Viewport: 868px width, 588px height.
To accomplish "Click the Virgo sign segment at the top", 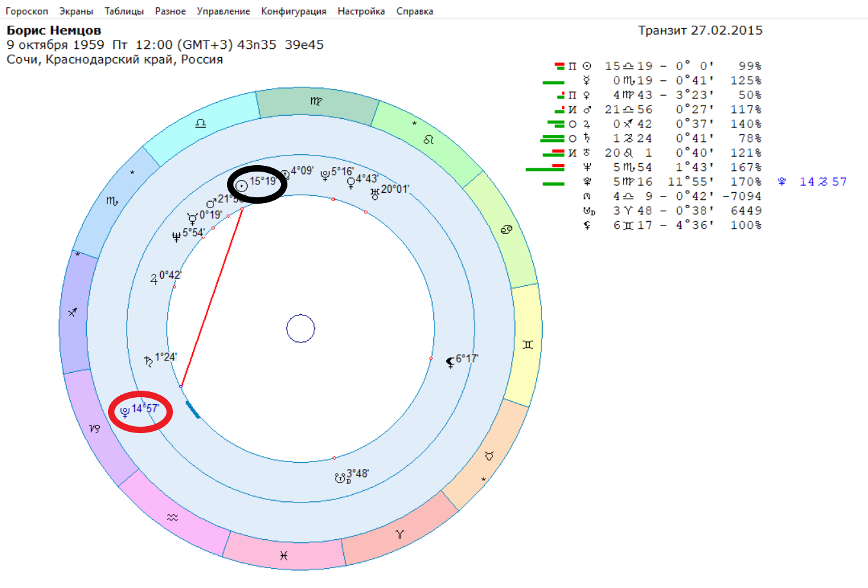I will pyautogui.click(x=316, y=102).
